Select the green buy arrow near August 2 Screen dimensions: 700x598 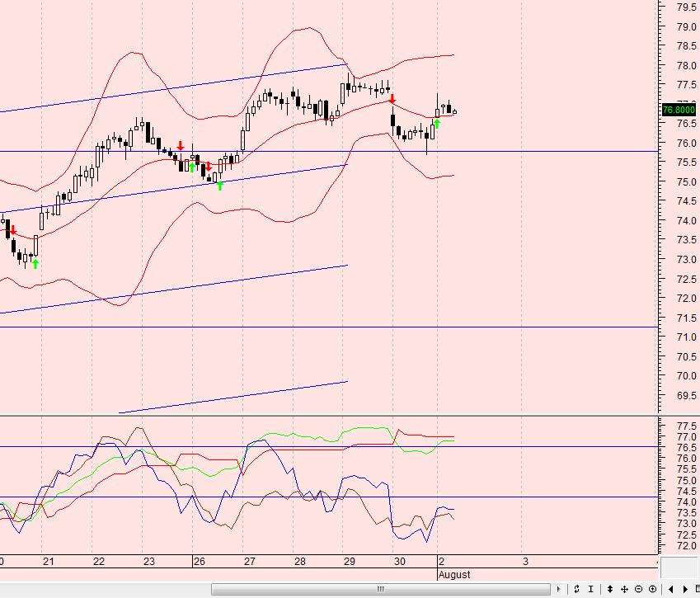pyautogui.click(x=437, y=124)
